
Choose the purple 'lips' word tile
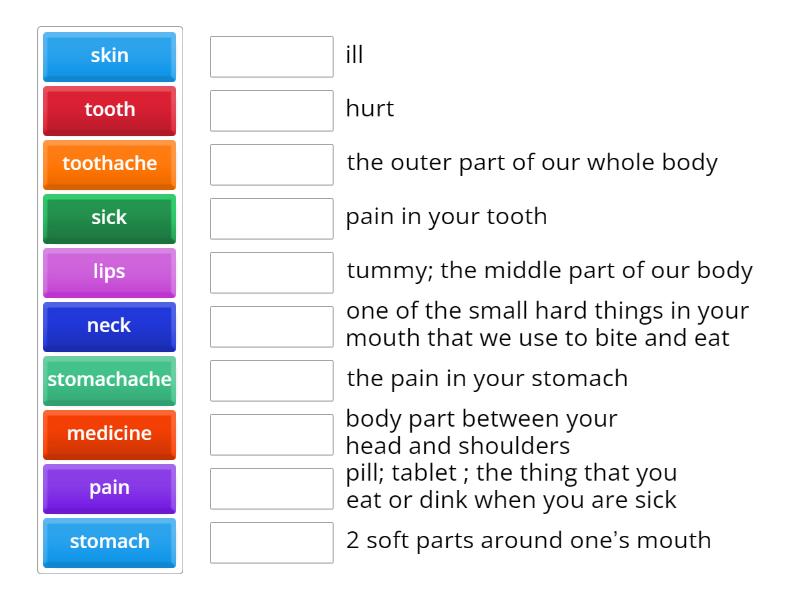[108, 272]
